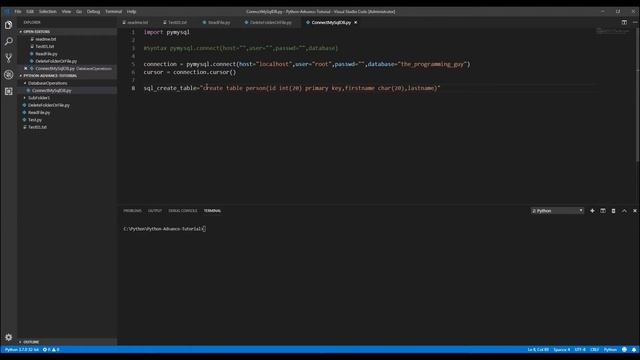
Task: Open ReadFile.py from Open Editors list
Action: click(46, 54)
